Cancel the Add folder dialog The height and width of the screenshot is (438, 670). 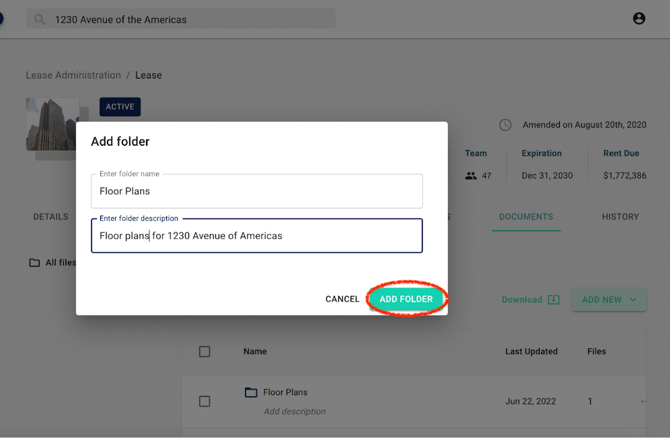point(342,299)
